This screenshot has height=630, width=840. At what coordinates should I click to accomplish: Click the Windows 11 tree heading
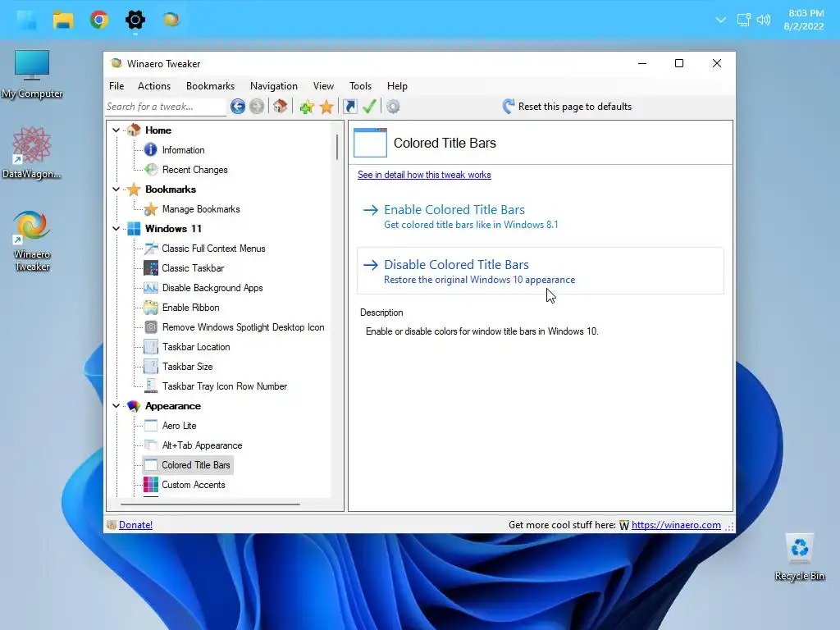(x=174, y=229)
